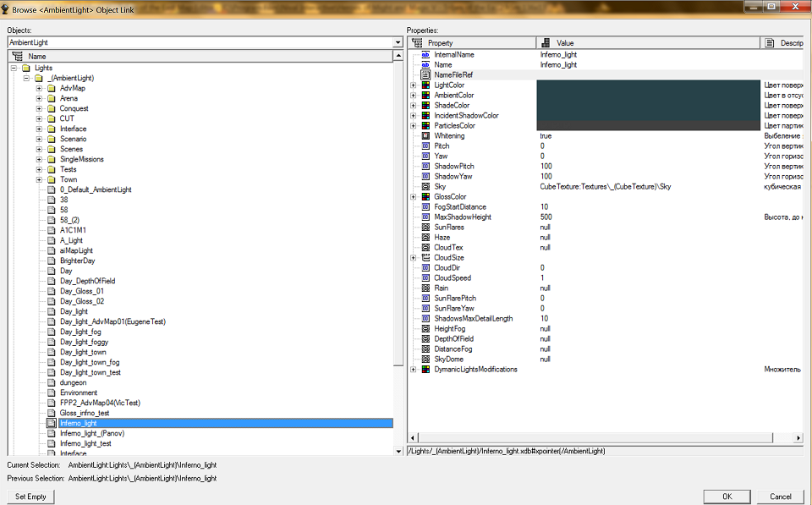The height and width of the screenshot is (505, 812).
Task: Select the Day_light_town_fog item
Action: 90,362
